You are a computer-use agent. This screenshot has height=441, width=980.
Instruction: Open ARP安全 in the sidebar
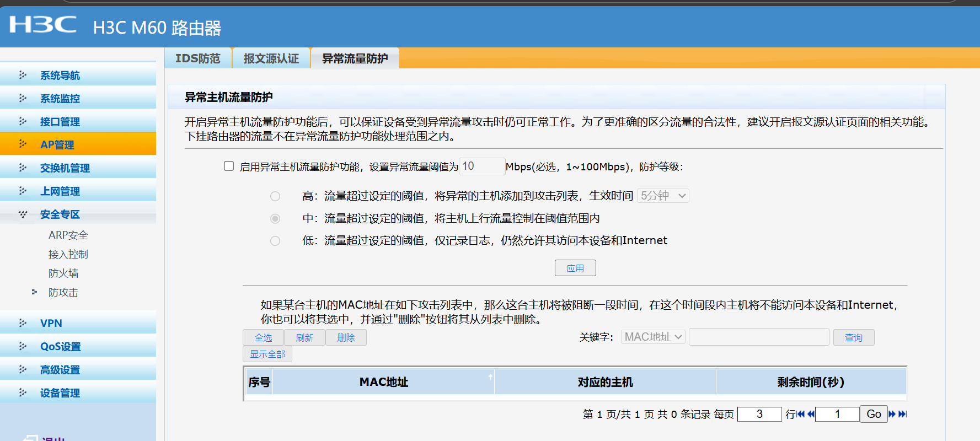click(x=68, y=235)
